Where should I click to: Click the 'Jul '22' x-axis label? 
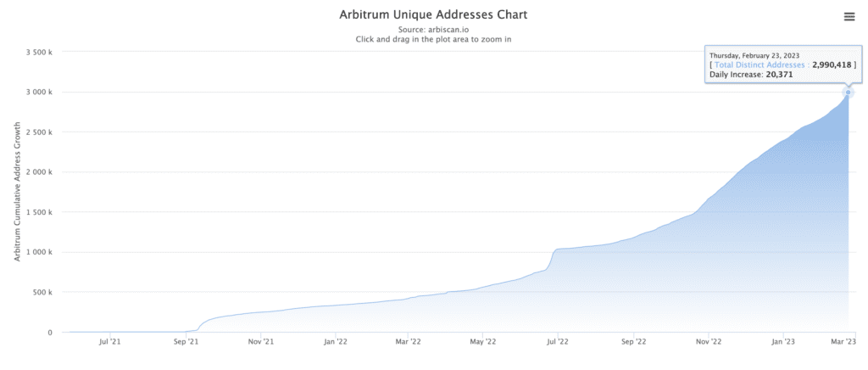coord(558,343)
